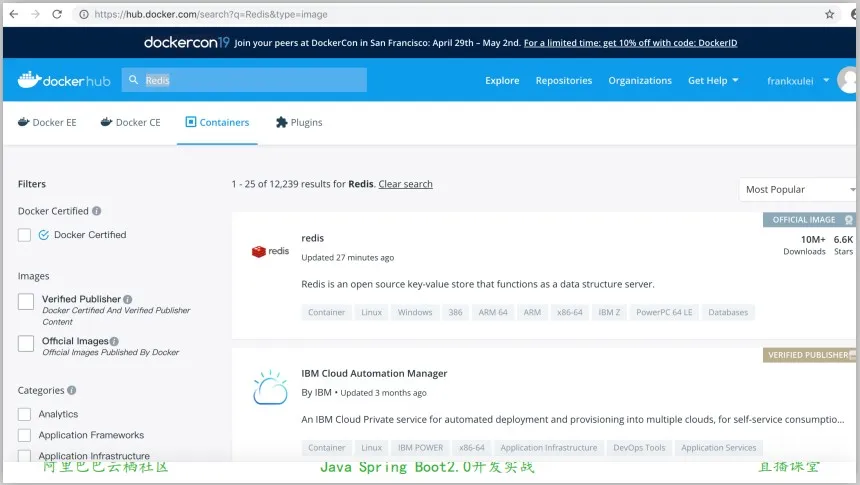Open the Most Popular sort dropdown
Image resolution: width=860 pixels, height=485 pixels.
pyautogui.click(x=798, y=189)
